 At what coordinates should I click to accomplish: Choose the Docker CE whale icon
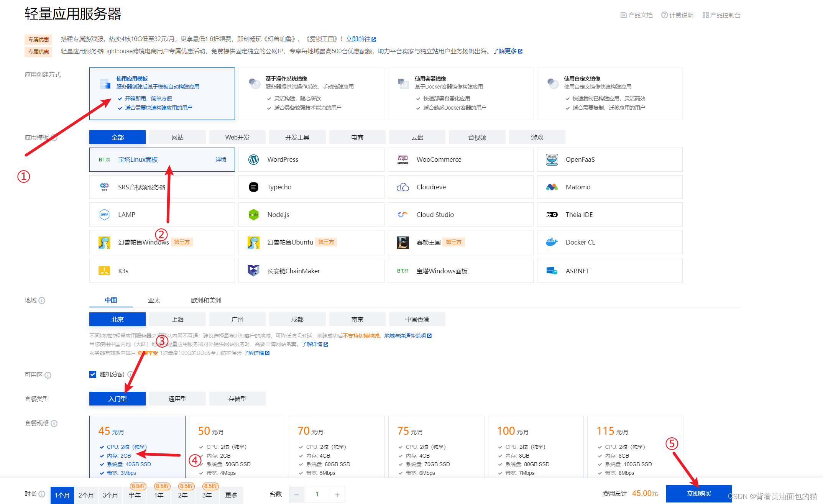click(x=552, y=242)
